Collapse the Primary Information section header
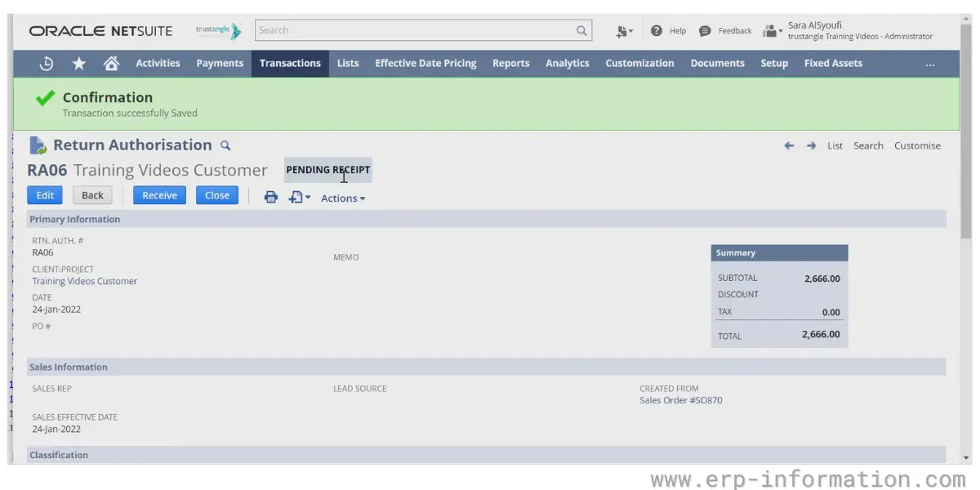The height and width of the screenshot is (490, 980). 487,219
